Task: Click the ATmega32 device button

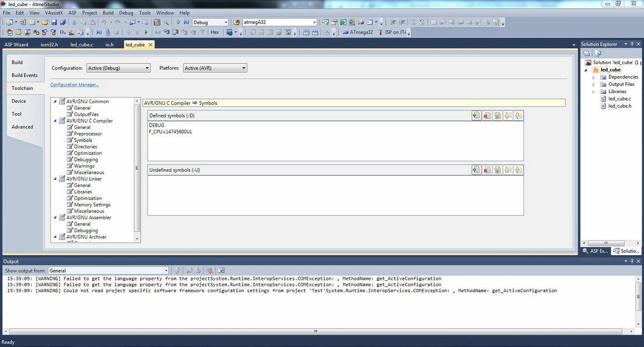Action: click(361, 32)
